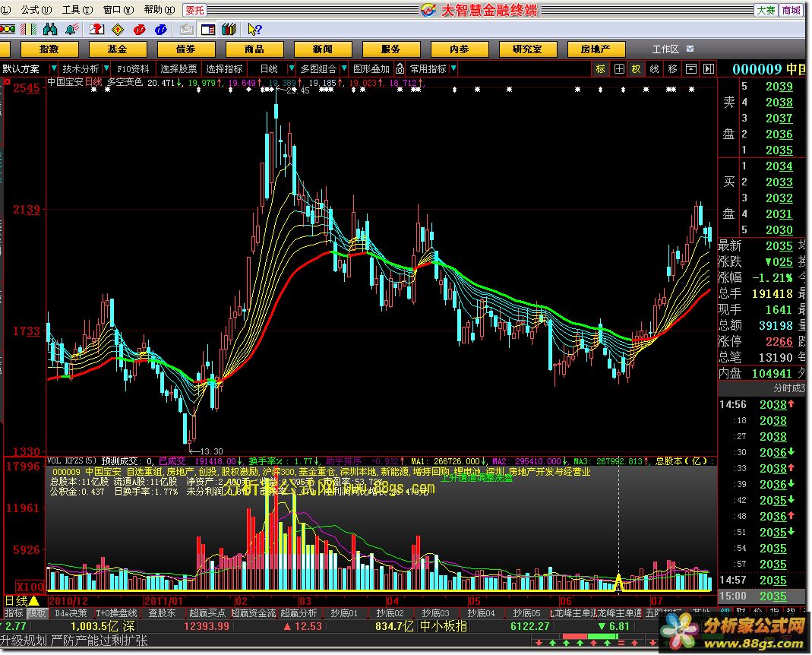Click the 指数 yellow button
812x655 pixels.
click(x=49, y=49)
